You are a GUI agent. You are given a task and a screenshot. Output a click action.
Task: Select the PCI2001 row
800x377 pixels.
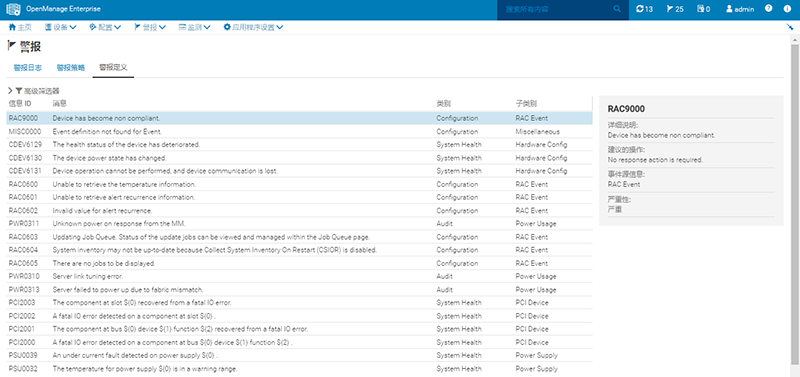point(299,330)
